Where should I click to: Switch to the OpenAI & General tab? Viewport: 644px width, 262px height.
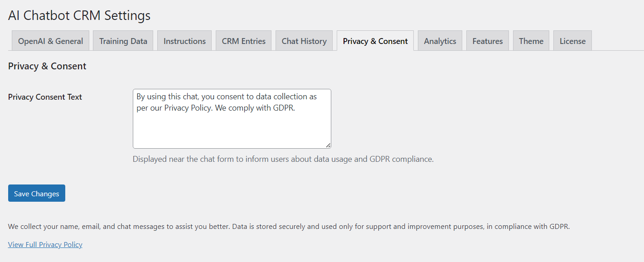(50, 40)
